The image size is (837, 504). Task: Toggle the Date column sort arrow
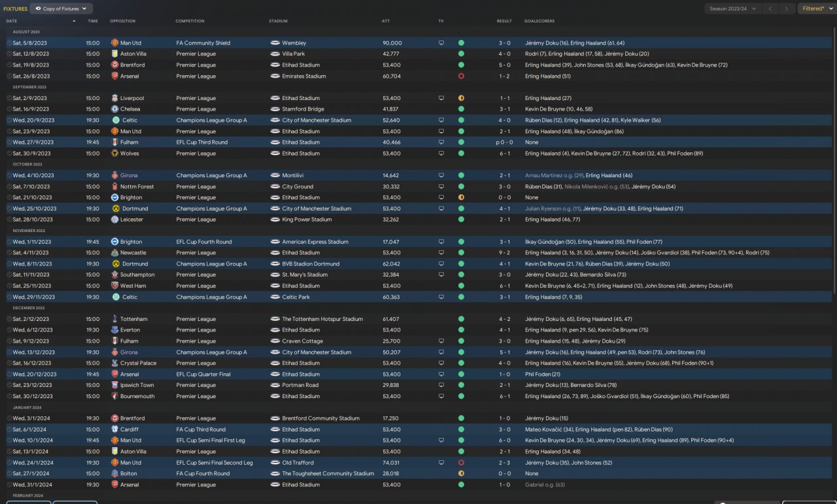coord(74,21)
